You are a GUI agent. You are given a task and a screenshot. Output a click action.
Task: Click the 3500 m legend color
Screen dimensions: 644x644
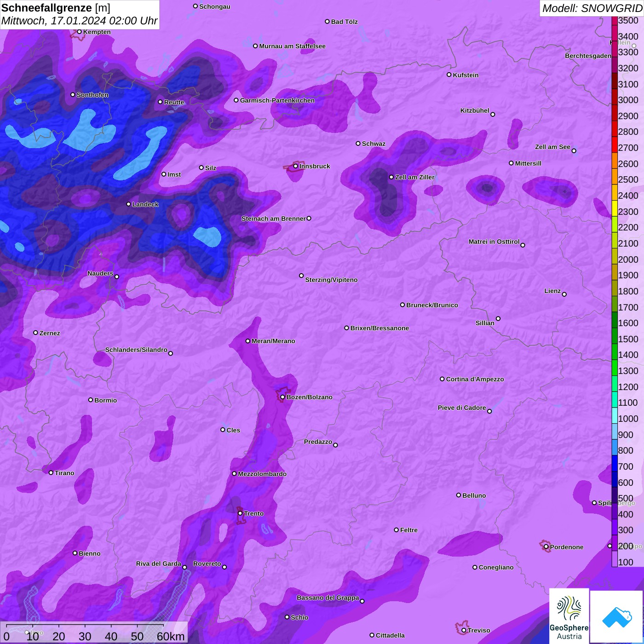tap(615, 20)
